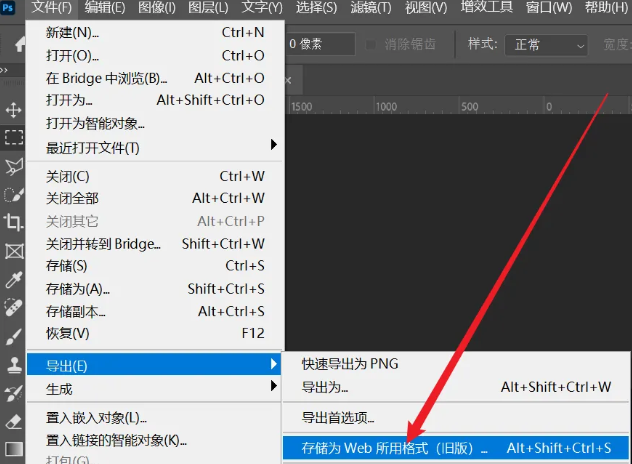Select the Brush tool

pyautogui.click(x=14, y=337)
